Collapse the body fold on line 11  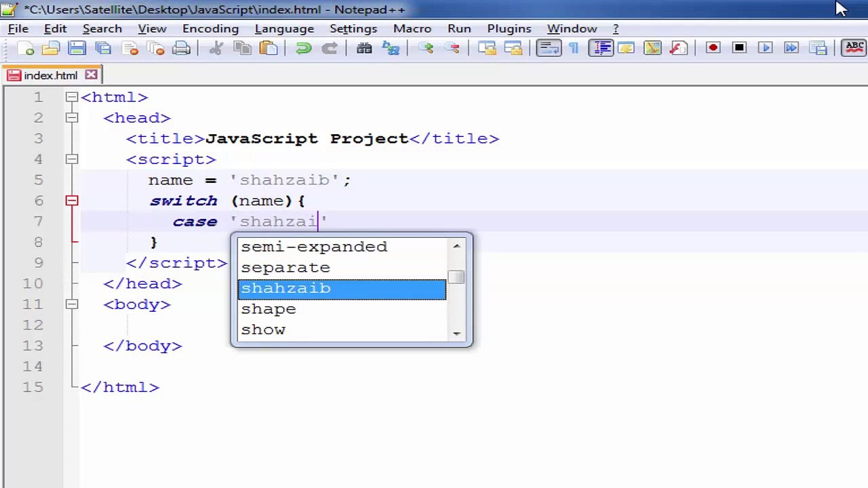72,304
